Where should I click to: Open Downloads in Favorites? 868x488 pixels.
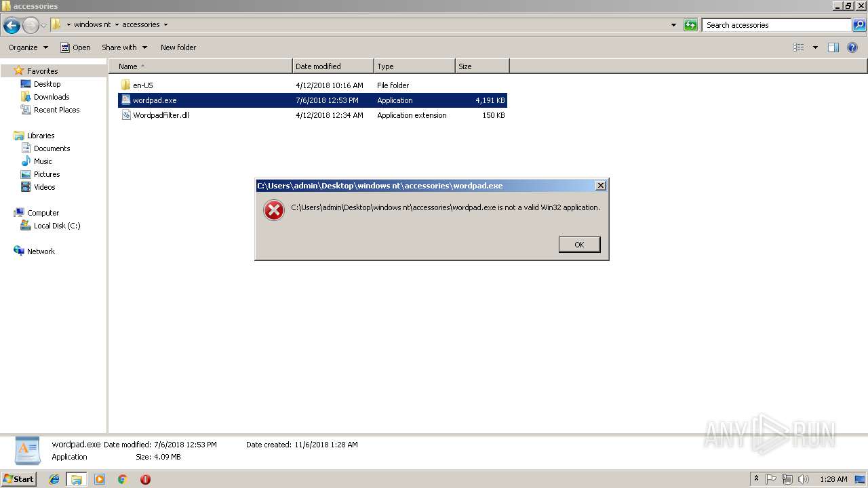[52, 97]
